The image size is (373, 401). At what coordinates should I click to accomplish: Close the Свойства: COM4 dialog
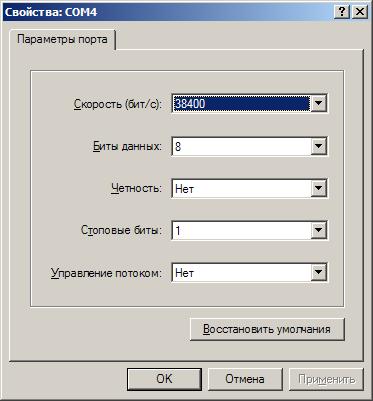coord(360,12)
